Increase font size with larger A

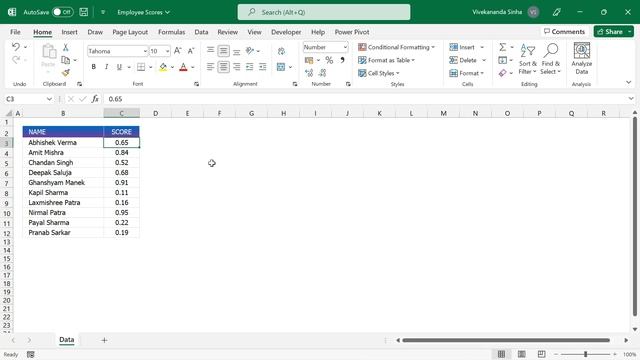178,51
